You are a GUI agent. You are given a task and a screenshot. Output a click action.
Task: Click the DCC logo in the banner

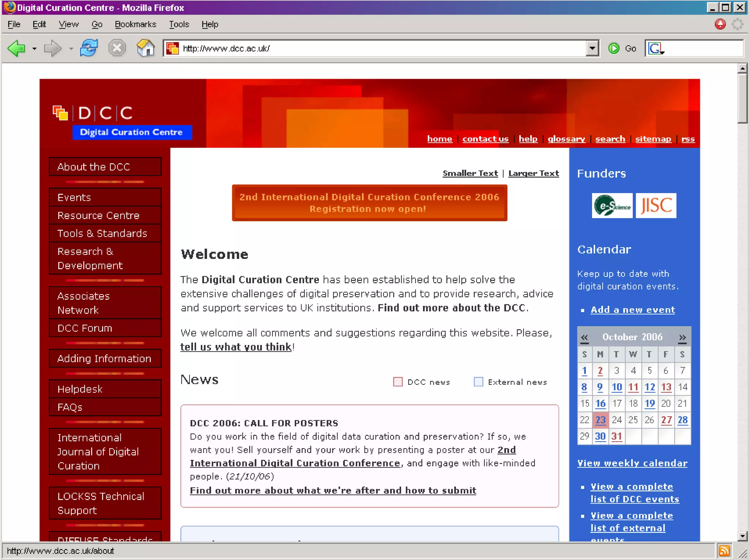click(x=122, y=122)
